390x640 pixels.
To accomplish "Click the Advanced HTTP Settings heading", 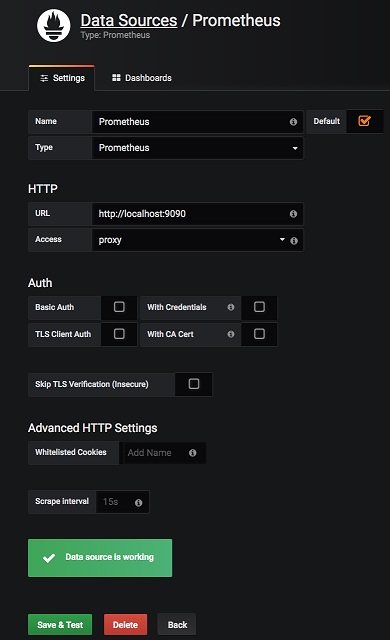I will [93, 428].
